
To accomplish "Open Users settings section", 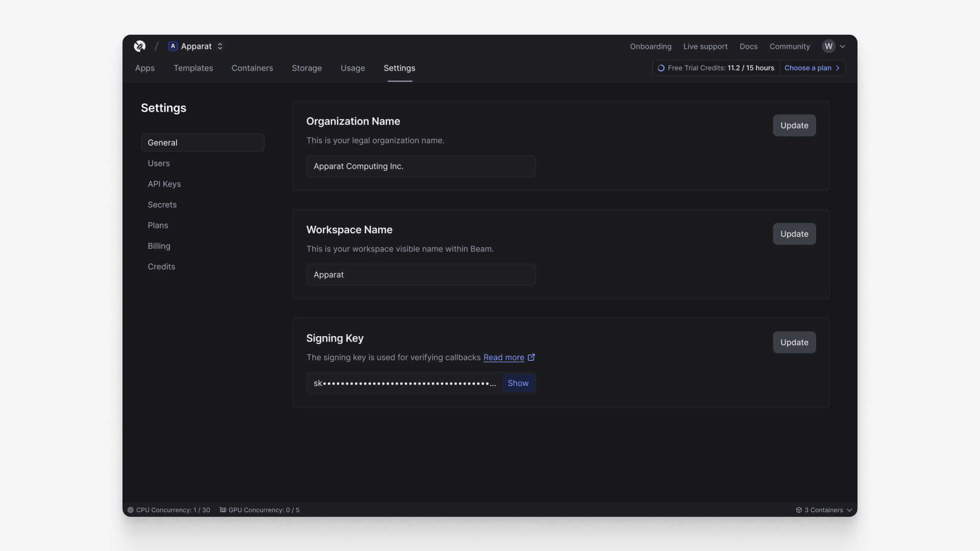I will (159, 163).
